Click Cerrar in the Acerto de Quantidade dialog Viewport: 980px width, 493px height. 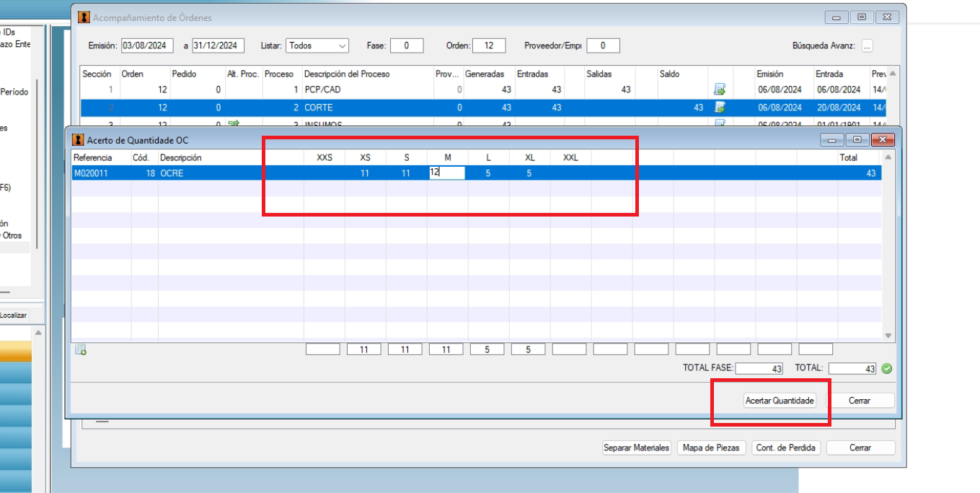[860, 401]
